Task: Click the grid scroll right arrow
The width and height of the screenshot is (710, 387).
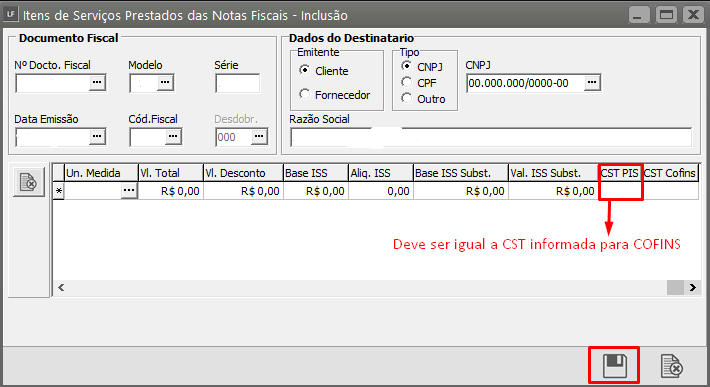Action: coord(692,287)
